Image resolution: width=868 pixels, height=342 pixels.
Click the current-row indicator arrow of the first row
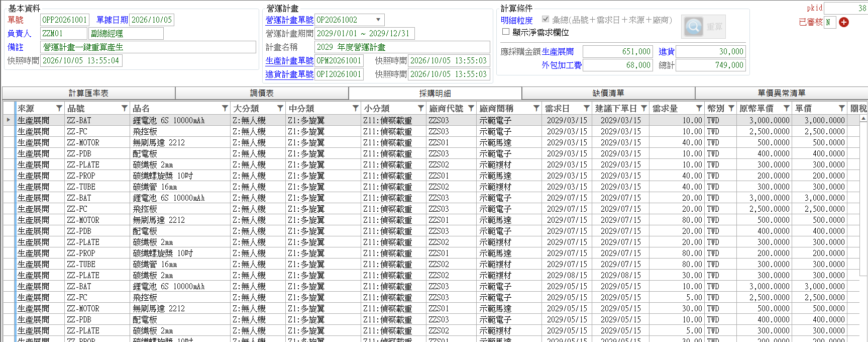pos(9,120)
